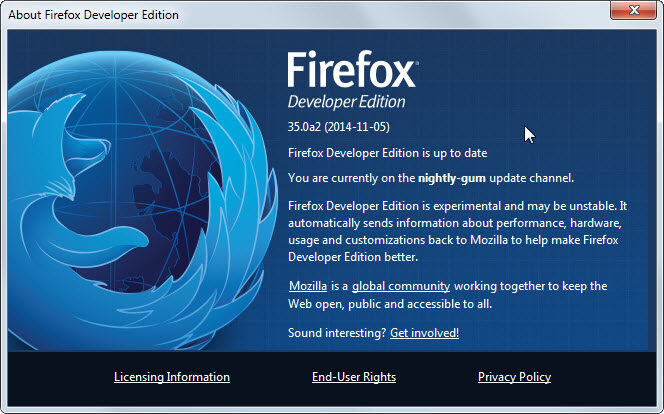This screenshot has width=664, height=414.
Task: Click the dialog title bar text
Action: click(x=94, y=15)
